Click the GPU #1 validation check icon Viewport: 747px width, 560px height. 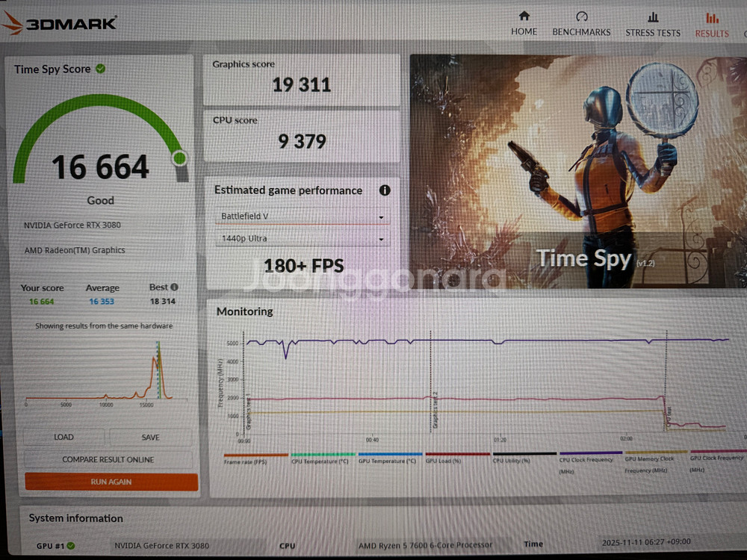click(71, 546)
